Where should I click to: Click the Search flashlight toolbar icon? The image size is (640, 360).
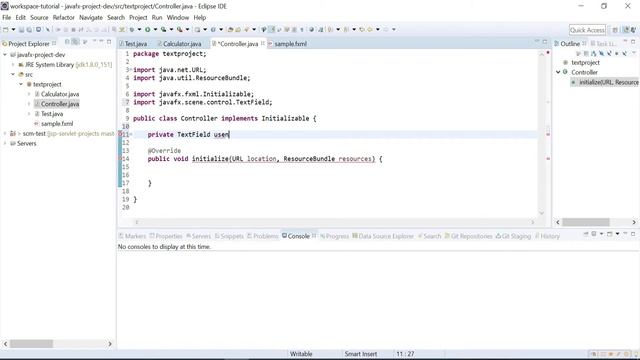pyautogui.click(x=247, y=29)
